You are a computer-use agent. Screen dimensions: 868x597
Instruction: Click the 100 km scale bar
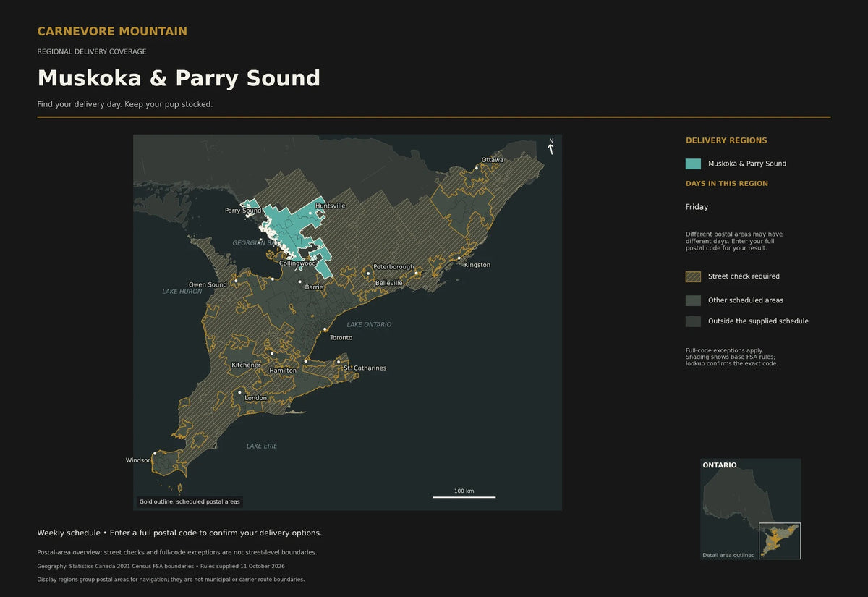point(464,494)
